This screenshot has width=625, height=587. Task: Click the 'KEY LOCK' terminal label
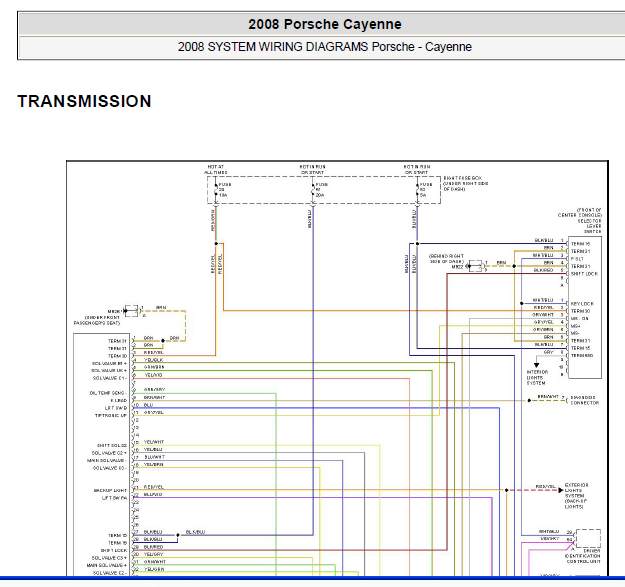tap(582, 304)
